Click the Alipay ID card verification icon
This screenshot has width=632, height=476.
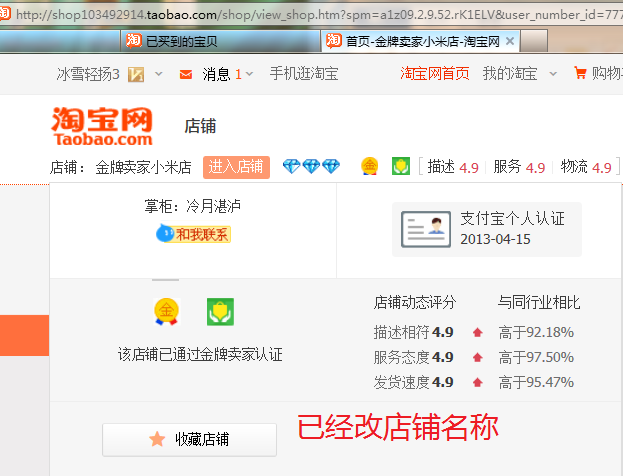(x=426, y=229)
